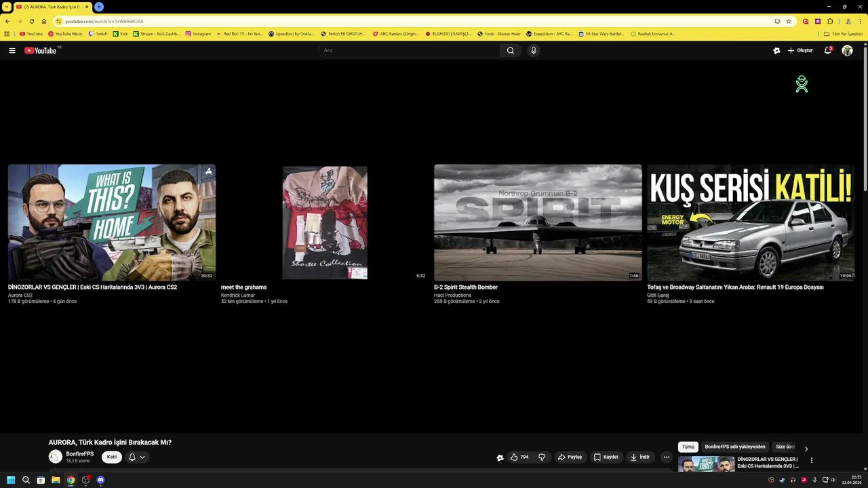Click the Gizli Garaj channel name
The width and height of the screenshot is (868, 488).
click(x=658, y=296)
